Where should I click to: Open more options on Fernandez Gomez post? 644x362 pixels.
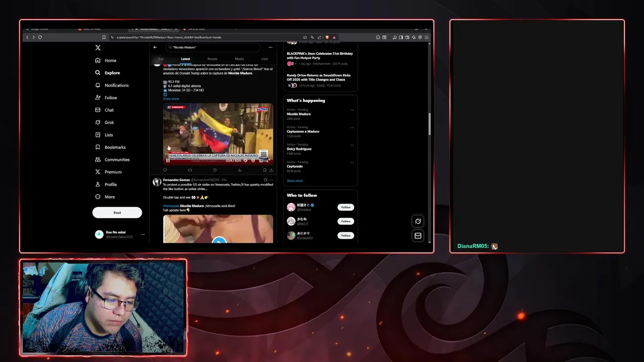272,179
